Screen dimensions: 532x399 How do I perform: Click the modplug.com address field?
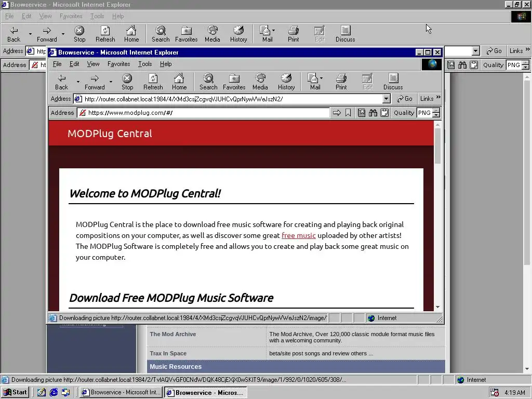point(204,113)
